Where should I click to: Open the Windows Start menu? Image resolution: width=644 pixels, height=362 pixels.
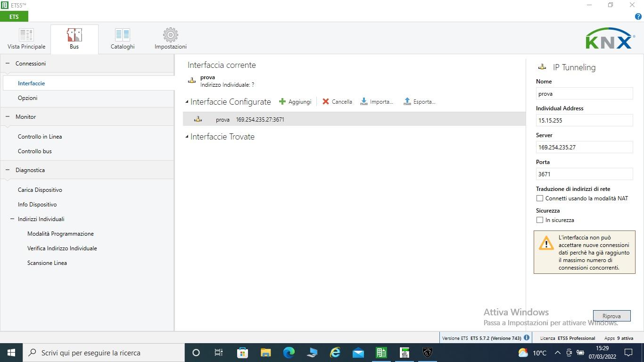(11, 353)
